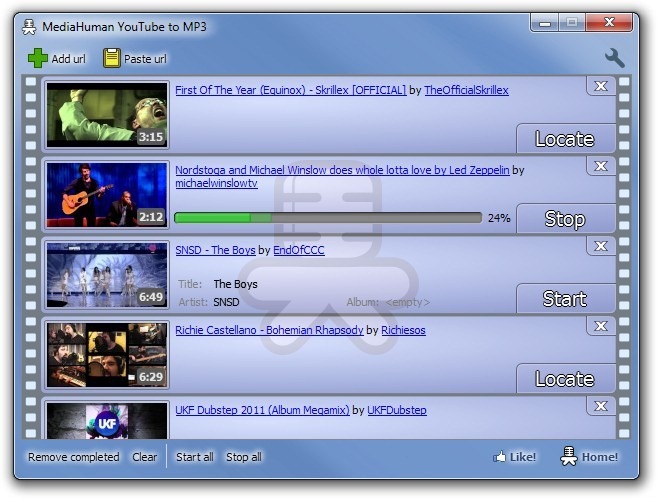The width and height of the screenshot is (658, 499).
Task: Click the Bohemian Rhapsody video thumbnail
Action: 107,355
